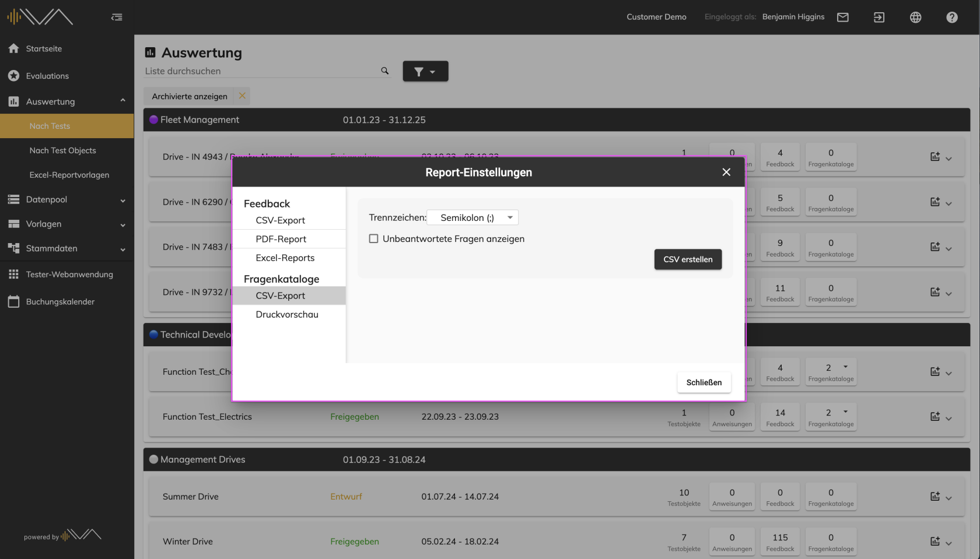980x559 pixels.
Task: Click Feedback count 9 for Drive IN 7483
Action: [x=780, y=247]
